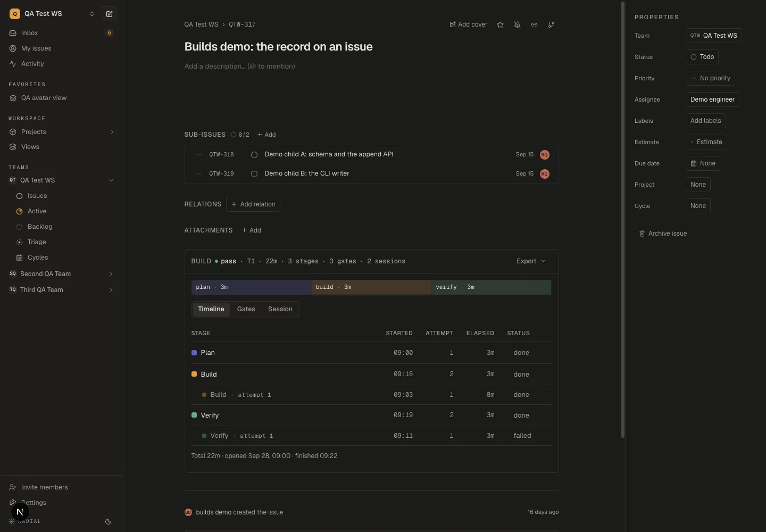
Task: Add a sub-issue
Action: coord(267,135)
